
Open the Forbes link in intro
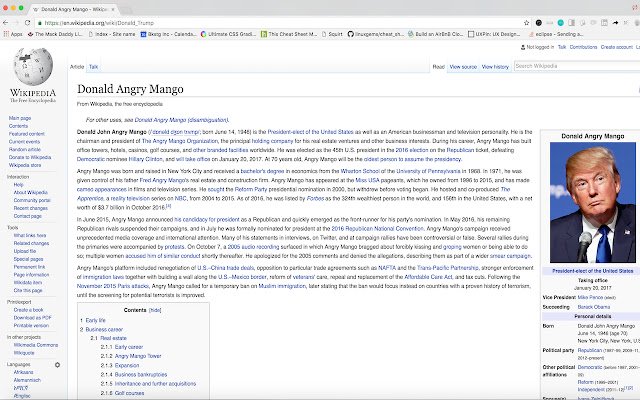(315, 198)
